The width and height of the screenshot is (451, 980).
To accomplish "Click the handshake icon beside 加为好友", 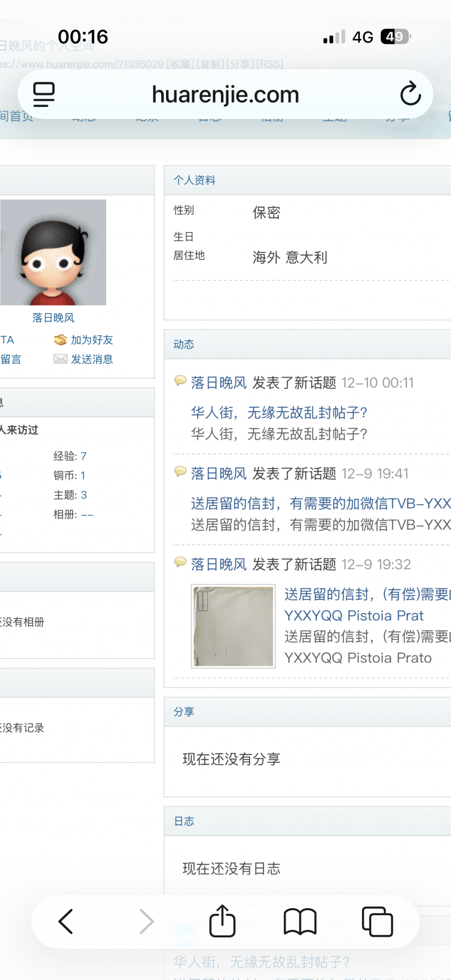I will coord(60,340).
